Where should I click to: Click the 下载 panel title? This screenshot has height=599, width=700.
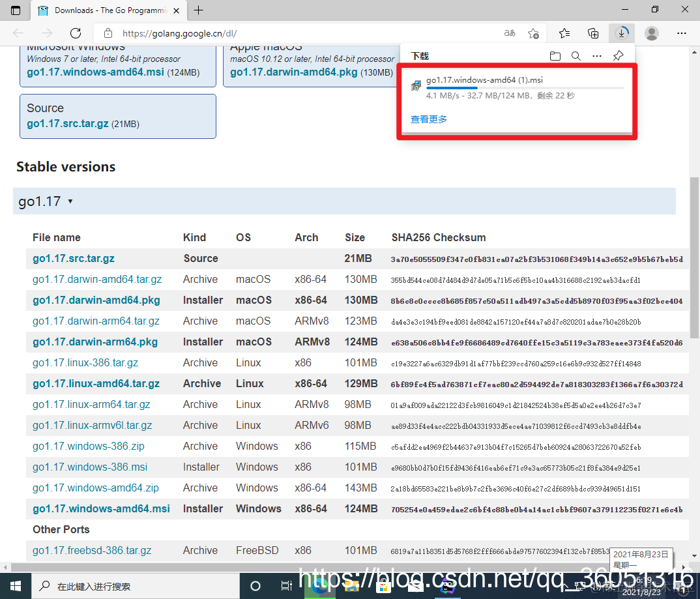point(420,56)
